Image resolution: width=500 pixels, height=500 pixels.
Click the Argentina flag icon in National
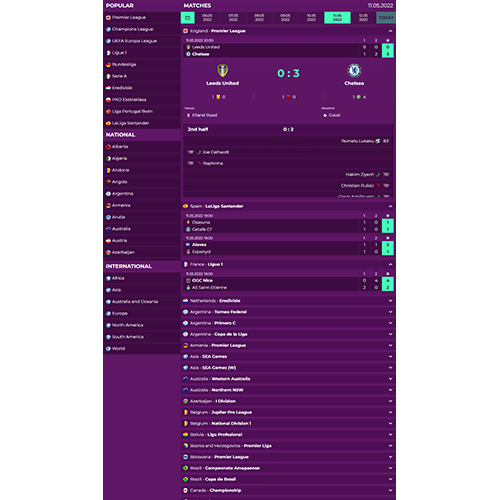coord(108,194)
